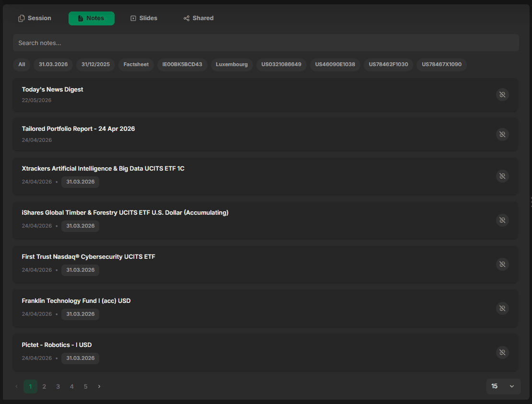This screenshot has width=532, height=404.
Task: Click 31.03.2026 tag on First Trust note
Action: tap(81, 270)
